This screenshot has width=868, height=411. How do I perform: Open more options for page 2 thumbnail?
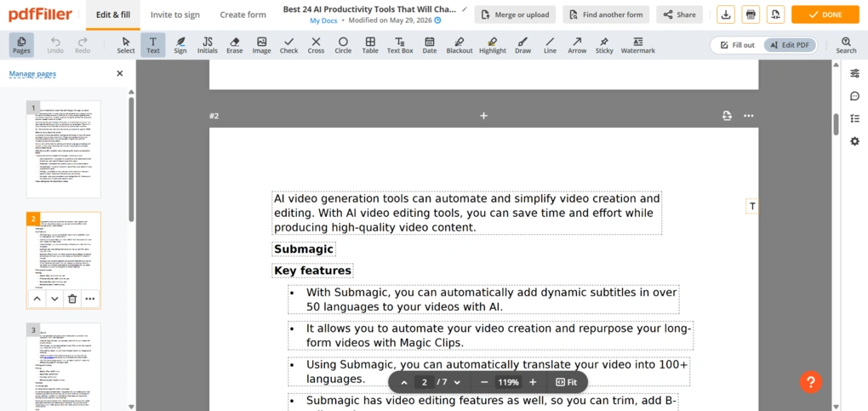pos(89,300)
